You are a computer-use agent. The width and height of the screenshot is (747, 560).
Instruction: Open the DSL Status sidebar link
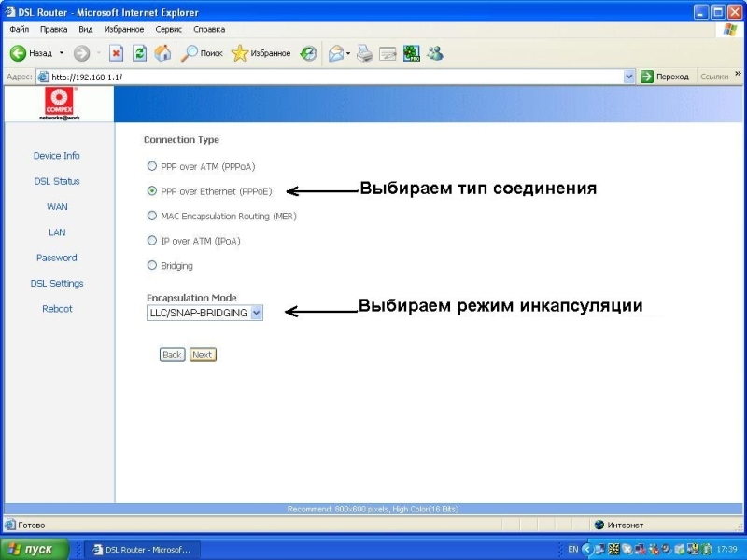click(x=56, y=181)
